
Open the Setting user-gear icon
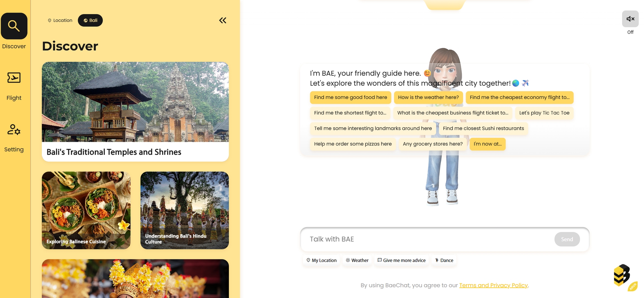click(14, 130)
